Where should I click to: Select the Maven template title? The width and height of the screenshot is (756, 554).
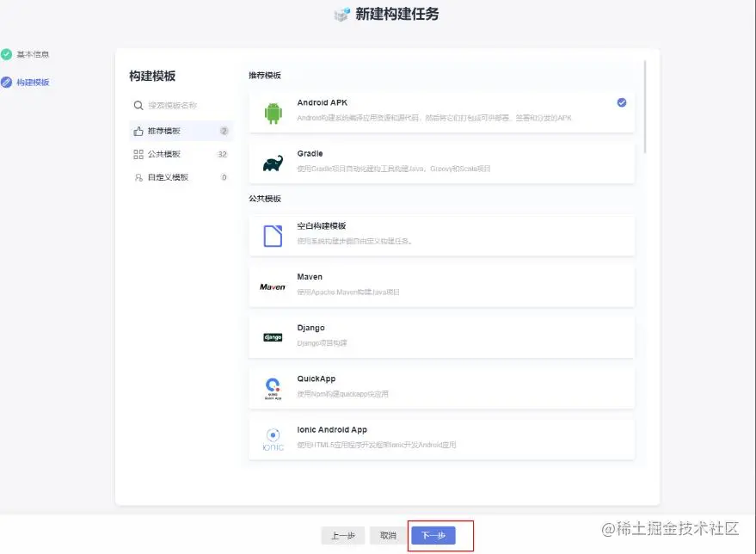[310, 277]
